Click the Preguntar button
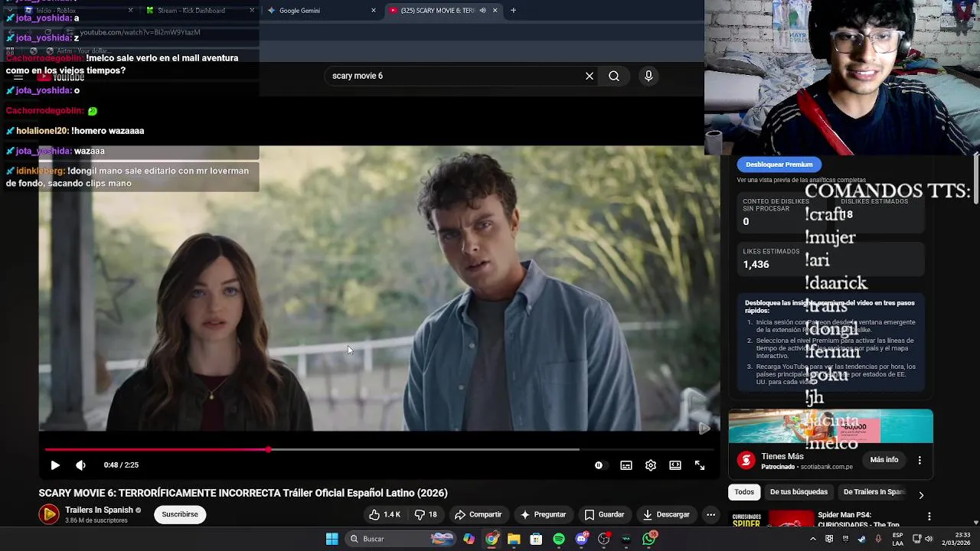The height and width of the screenshot is (551, 980). click(543, 514)
